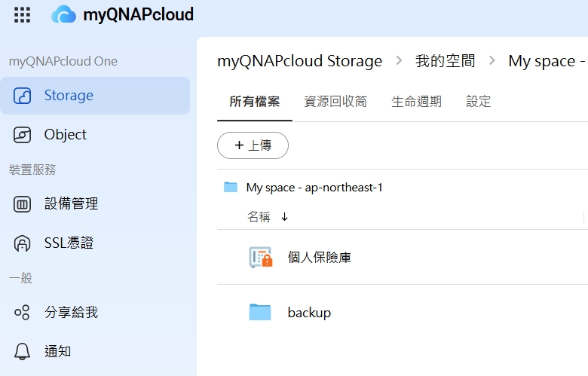Go to 我的空間 breadcrumb link
The height and width of the screenshot is (376, 588).
pyautogui.click(x=445, y=61)
